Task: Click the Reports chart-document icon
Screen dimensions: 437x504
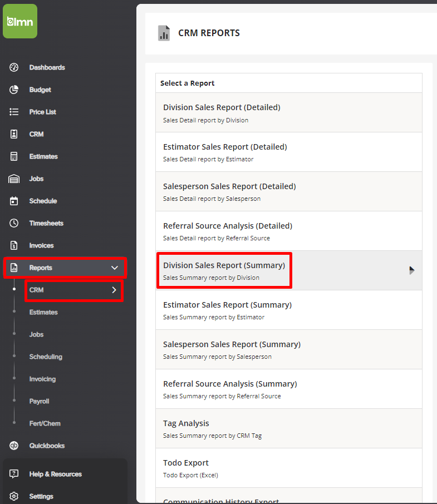Action: (x=14, y=268)
